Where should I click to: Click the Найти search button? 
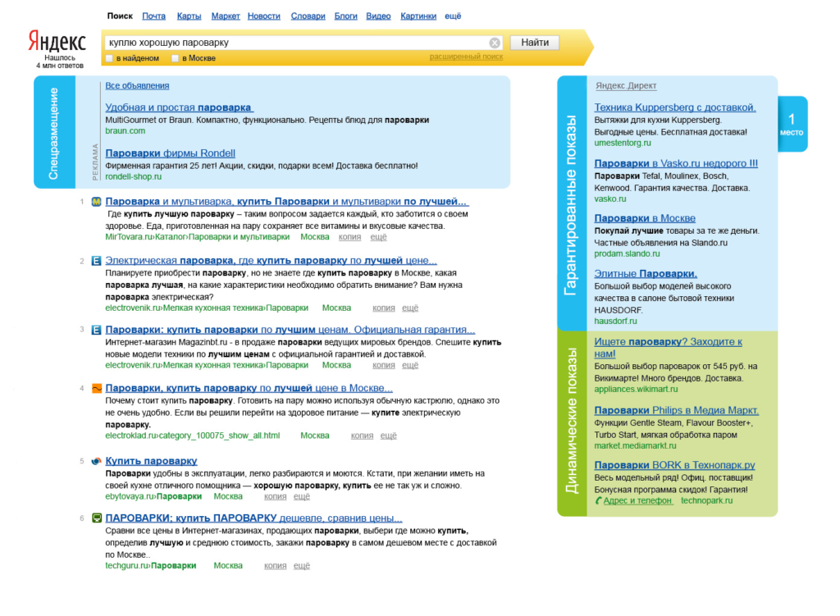point(535,43)
